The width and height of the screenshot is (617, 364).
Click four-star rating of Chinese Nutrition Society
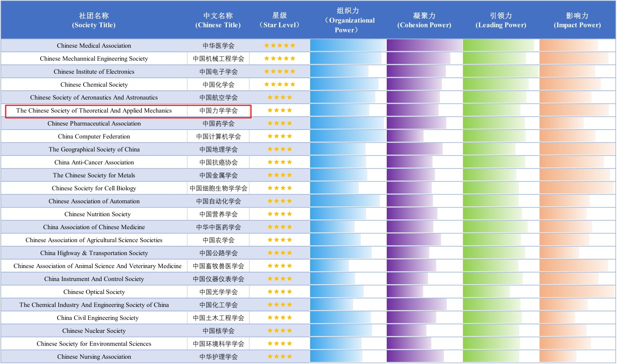point(280,214)
